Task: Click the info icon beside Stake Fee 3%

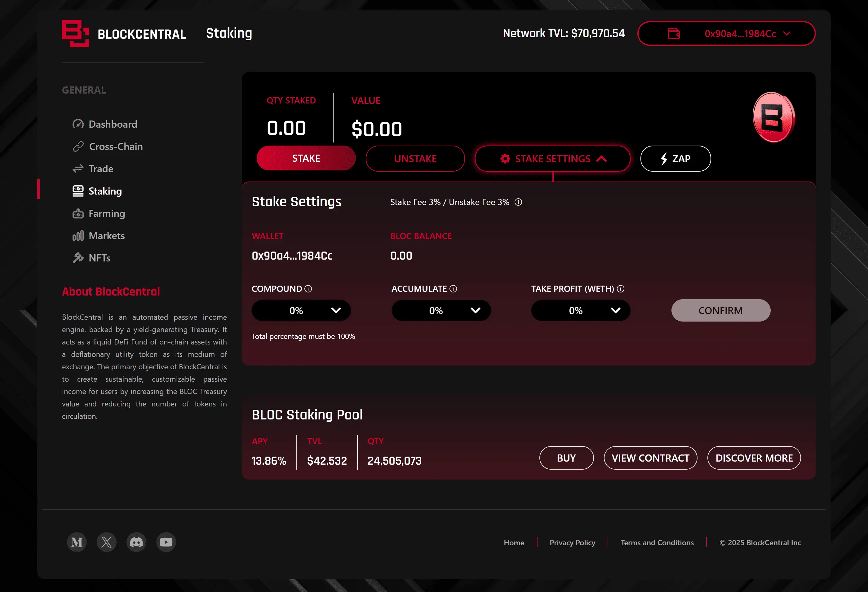Action: coord(518,202)
